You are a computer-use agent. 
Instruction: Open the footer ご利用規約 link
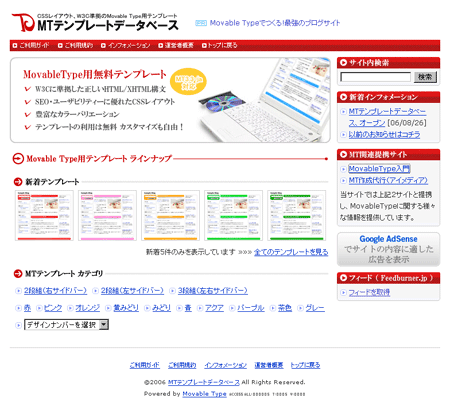pyautogui.click(x=182, y=365)
